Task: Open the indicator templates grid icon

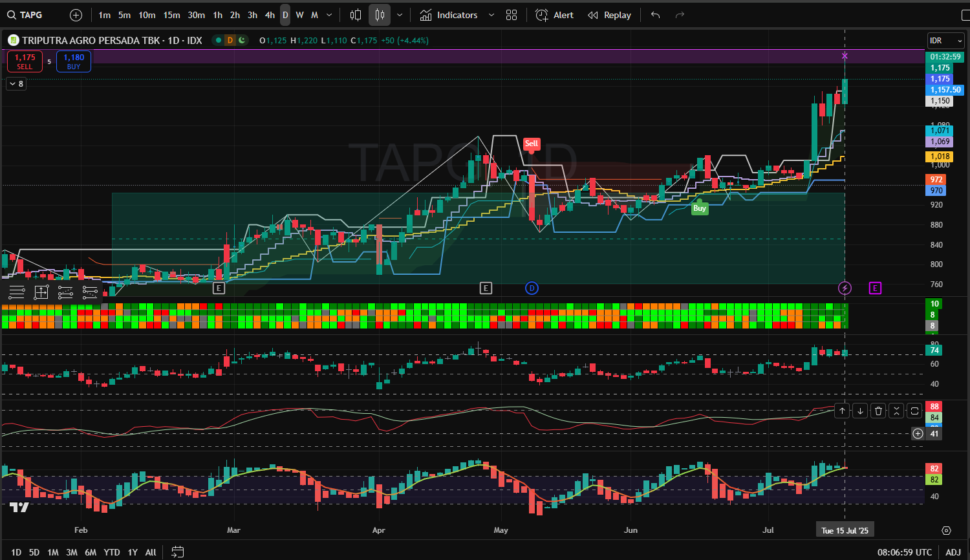Action: (512, 15)
